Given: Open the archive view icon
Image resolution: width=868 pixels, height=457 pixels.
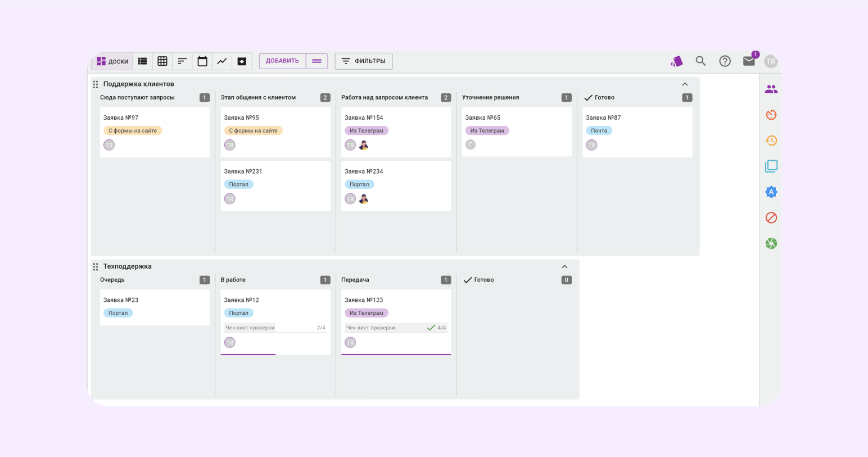Looking at the screenshot, I should pyautogui.click(x=242, y=61).
